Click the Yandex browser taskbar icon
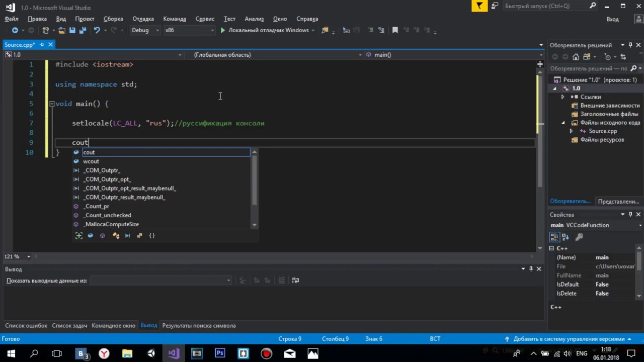The width and height of the screenshot is (644, 362). pos(104,353)
